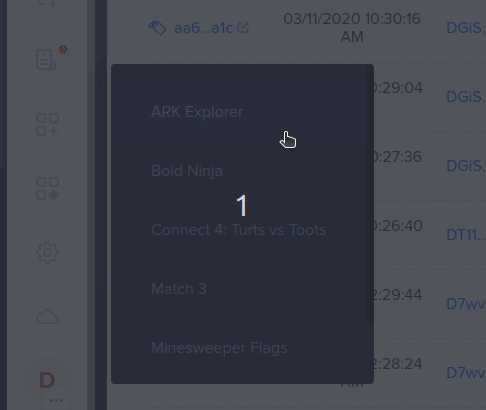Open the profile avatar labeled D
This screenshot has height=410, width=486.
click(x=47, y=380)
